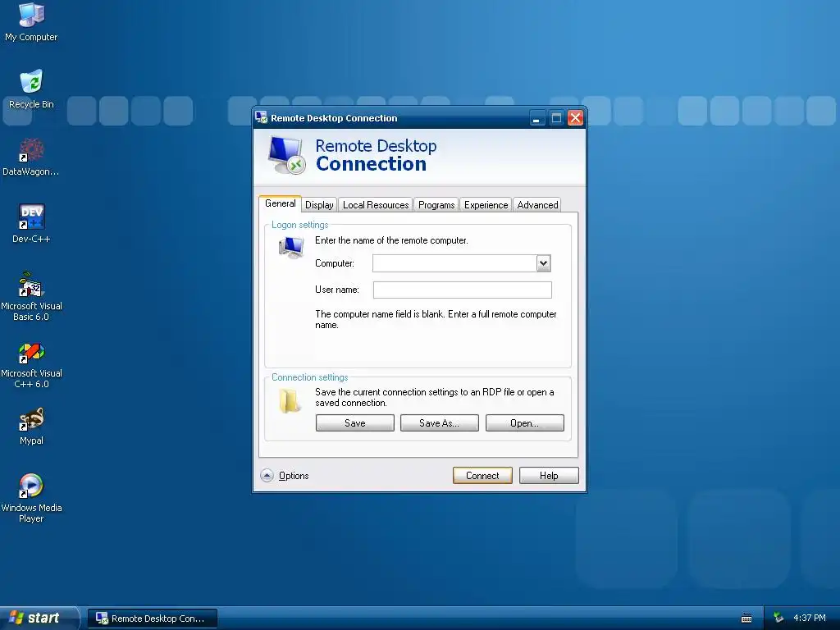Click the folder icon in Connection settings
This screenshot has width=840, height=630.
(x=290, y=400)
